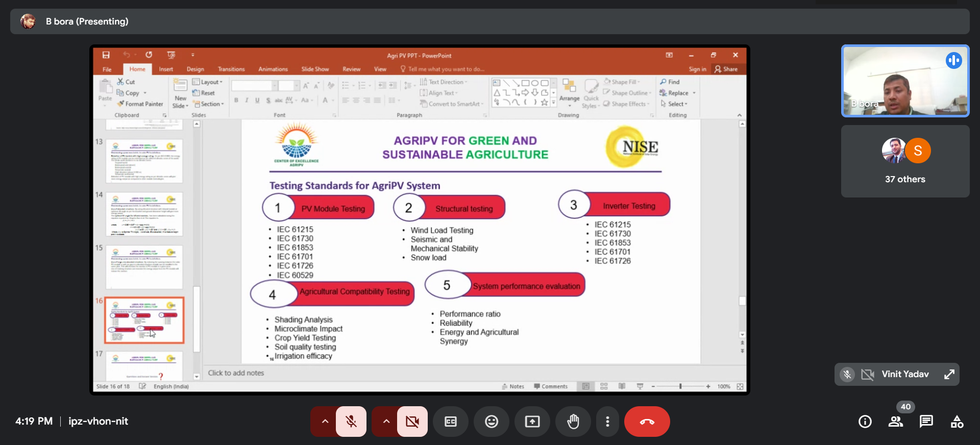The height and width of the screenshot is (445, 980).
Task: Toggle the muted microphone button
Action: click(x=351, y=422)
